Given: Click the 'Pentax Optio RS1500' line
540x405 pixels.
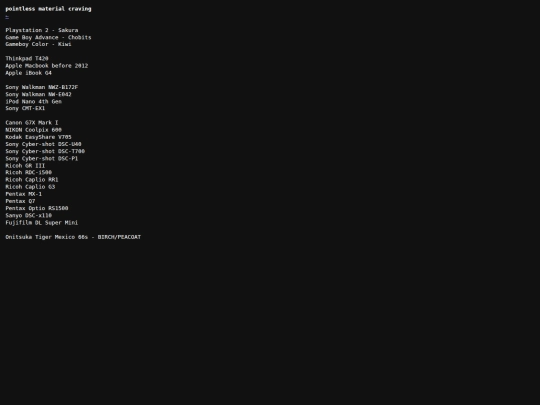Looking at the screenshot, I should pyautogui.click(x=37, y=208).
